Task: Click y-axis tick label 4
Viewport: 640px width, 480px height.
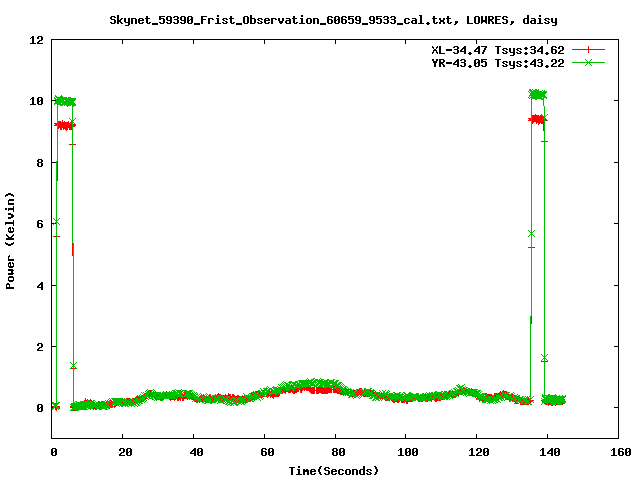Action: pyautogui.click(x=40, y=286)
